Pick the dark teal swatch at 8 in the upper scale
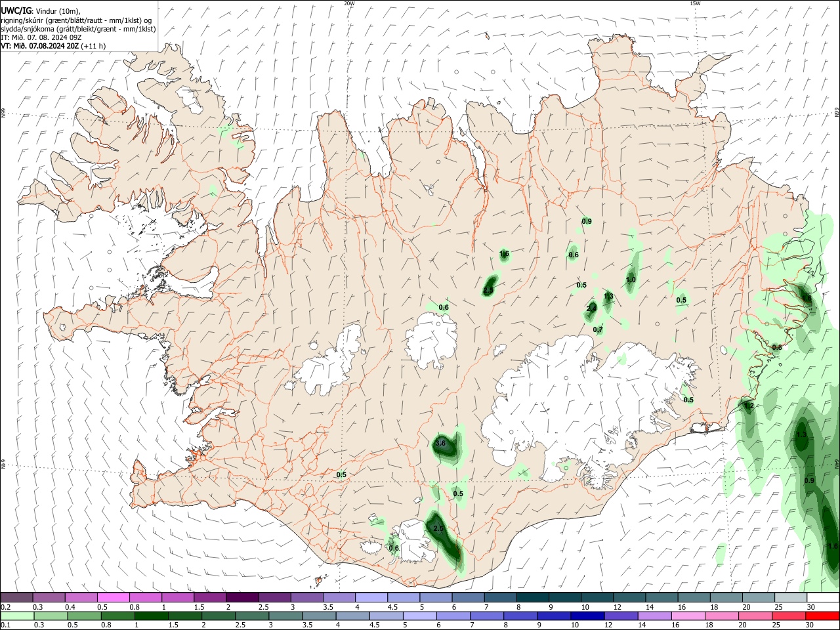The height and width of the screenshot is (630, 840). point(534,598)
